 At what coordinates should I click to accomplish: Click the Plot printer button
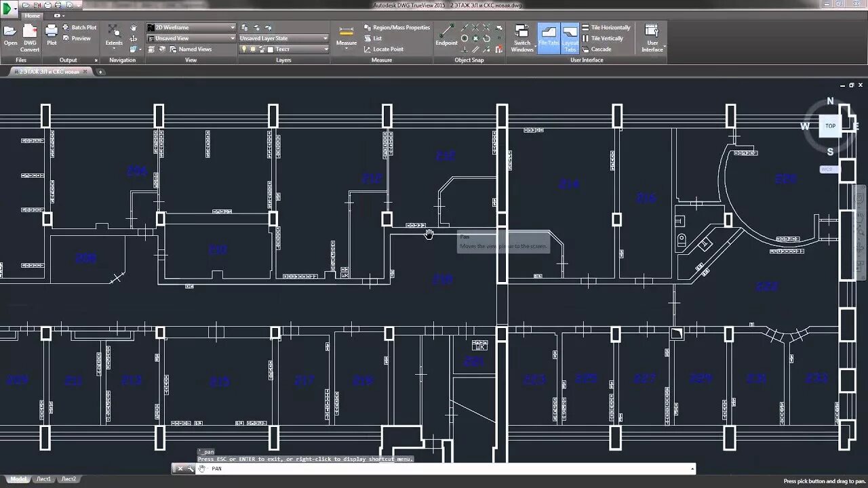click(52, 35)
